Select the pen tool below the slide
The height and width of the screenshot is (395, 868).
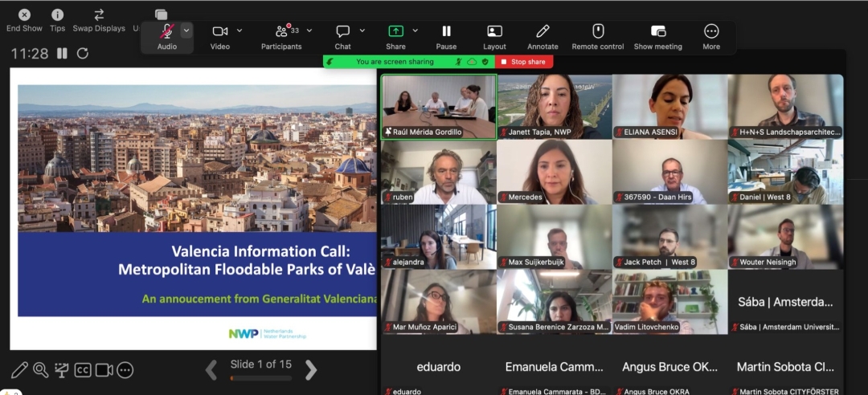19,369
